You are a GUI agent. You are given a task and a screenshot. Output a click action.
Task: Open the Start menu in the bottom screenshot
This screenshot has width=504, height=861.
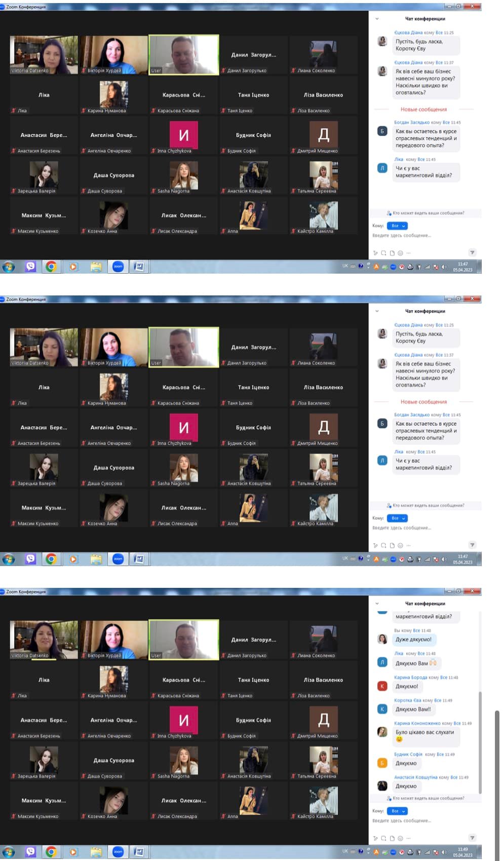[9, 852]
